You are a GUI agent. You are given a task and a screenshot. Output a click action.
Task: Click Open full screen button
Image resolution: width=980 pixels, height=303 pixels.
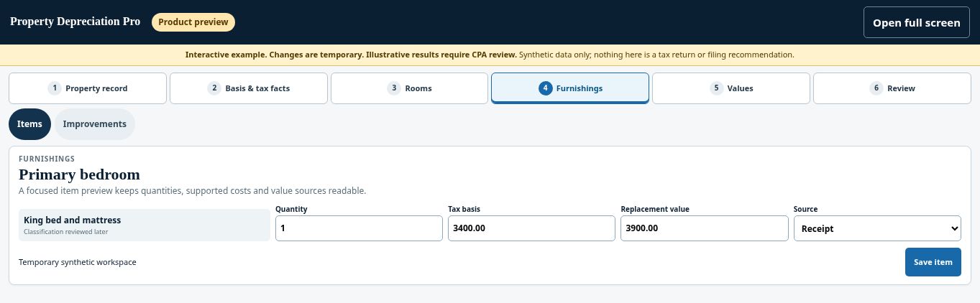[917, 22]
